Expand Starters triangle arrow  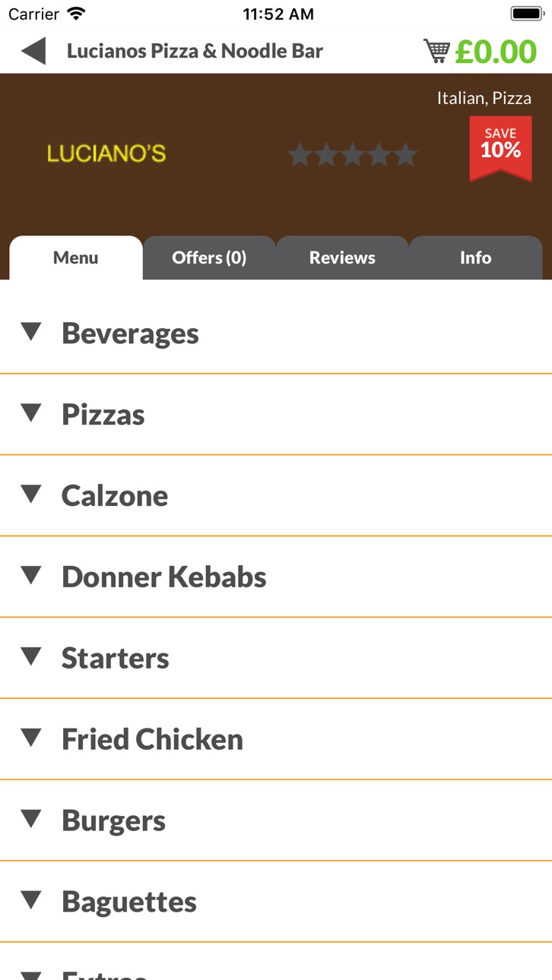click(x=31, y=657)
